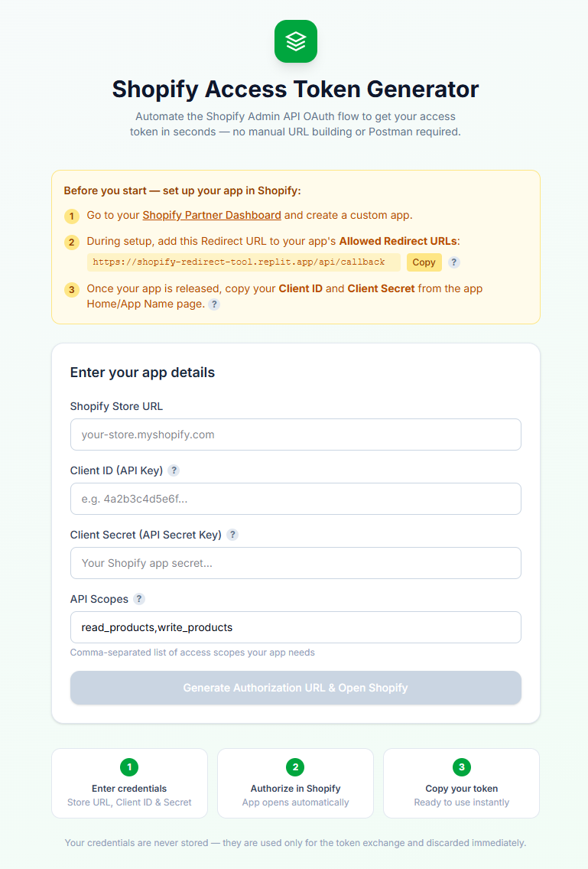The image size is (588, 869).
Task: Select the read_products,write_products scopes field
Action: coord(295,627)
